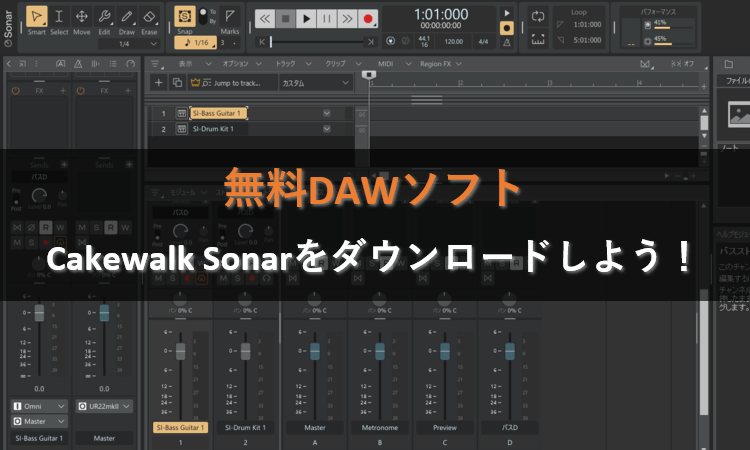Click the Master bus console volume fader

pos(315,351)
